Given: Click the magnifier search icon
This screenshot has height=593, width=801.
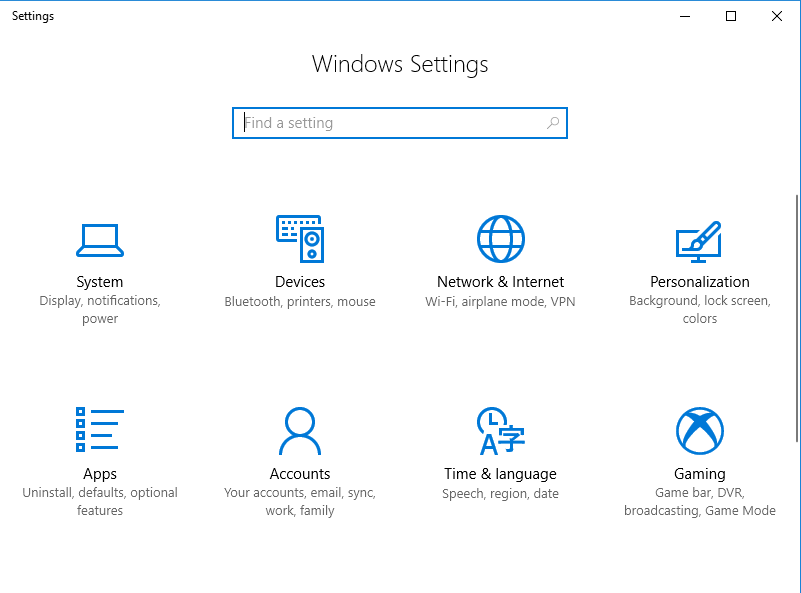Looking at the screenshot, I should click(553, 123).
